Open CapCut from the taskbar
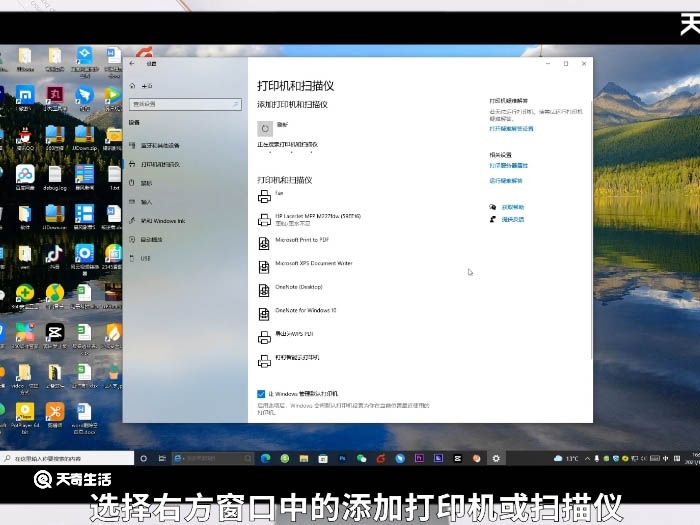The width and height of the screenshot is (700, 525). point(458,458)
